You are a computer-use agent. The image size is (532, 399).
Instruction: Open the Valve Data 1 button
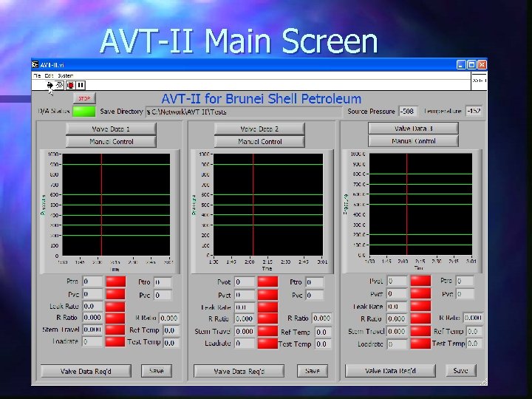111,129
